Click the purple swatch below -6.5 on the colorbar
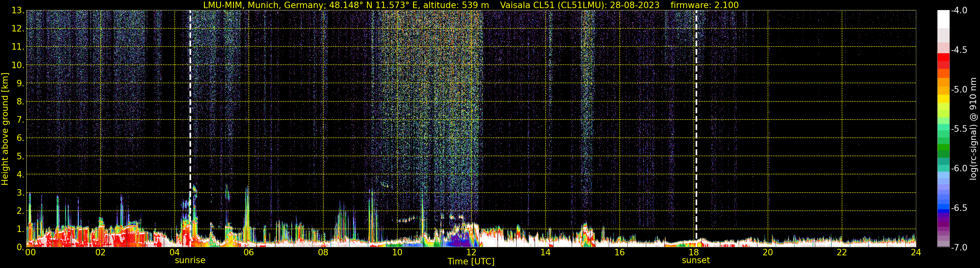The height and width of the screenshot is (268, 980). (944, 219)
